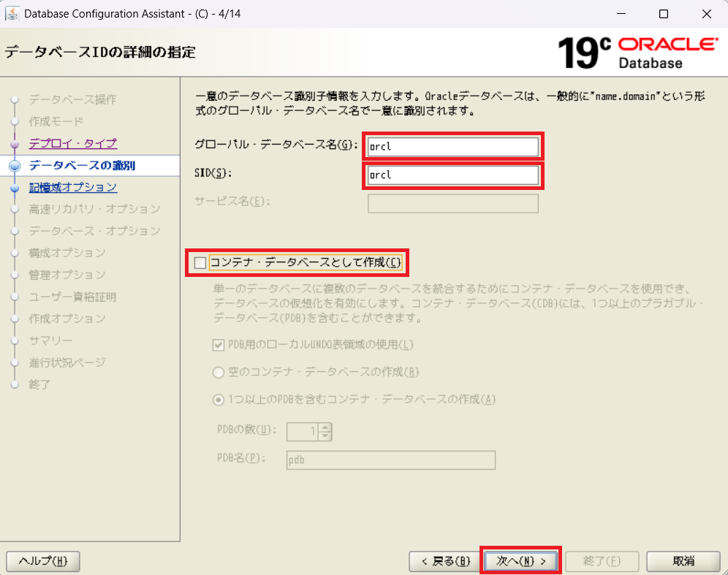Click the Java icon in the title bar
The image size is (728, 575).
12,14
